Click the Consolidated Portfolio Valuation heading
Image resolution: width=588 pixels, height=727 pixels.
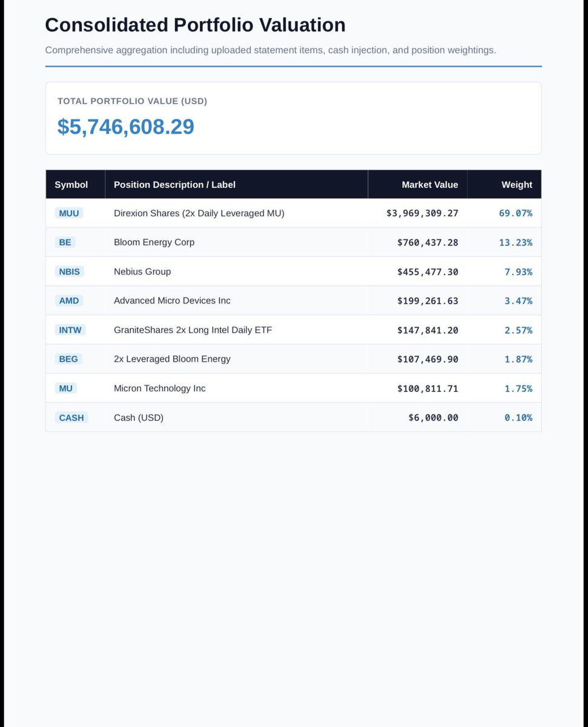tap(195, 25)
